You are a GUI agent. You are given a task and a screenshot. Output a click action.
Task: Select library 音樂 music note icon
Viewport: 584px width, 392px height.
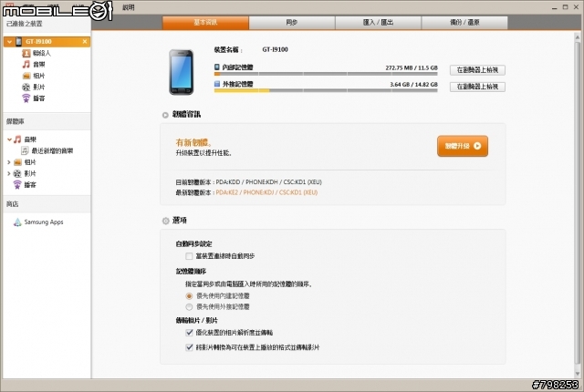(17, 139)
